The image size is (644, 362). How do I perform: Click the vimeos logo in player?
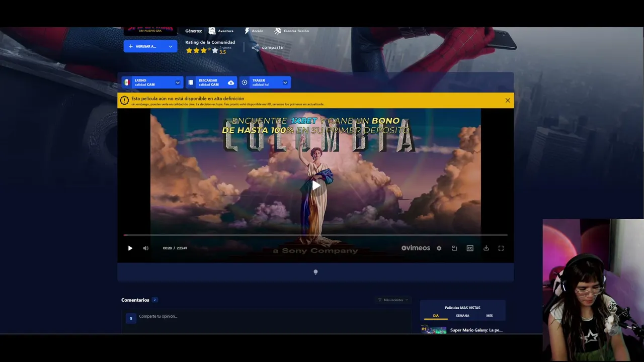(416, 248)
